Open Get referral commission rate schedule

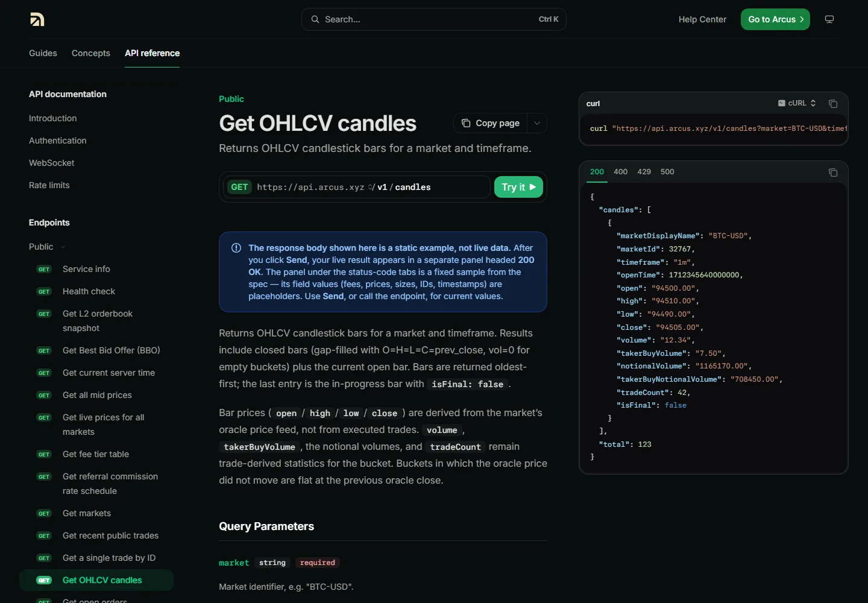click(96, 484)
